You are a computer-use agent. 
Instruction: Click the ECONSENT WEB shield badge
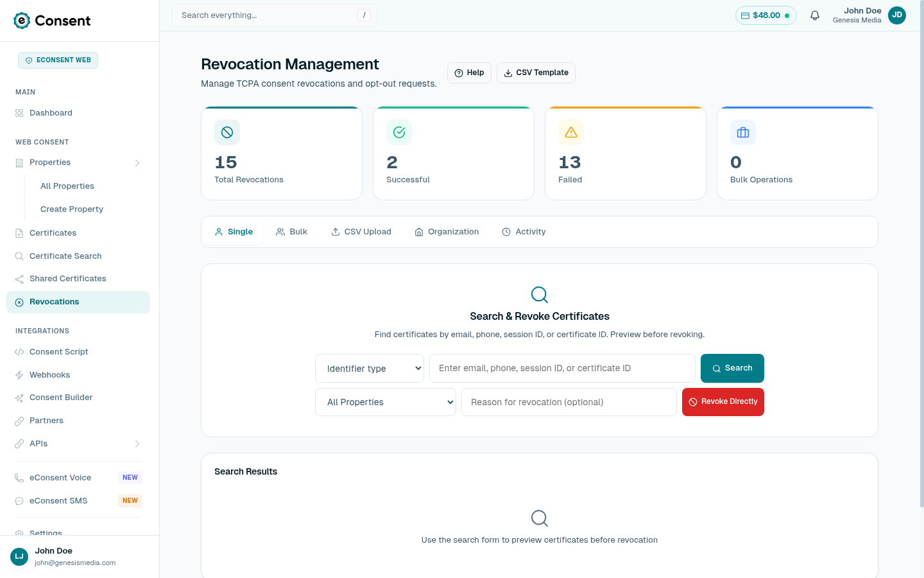coord(58,60)
